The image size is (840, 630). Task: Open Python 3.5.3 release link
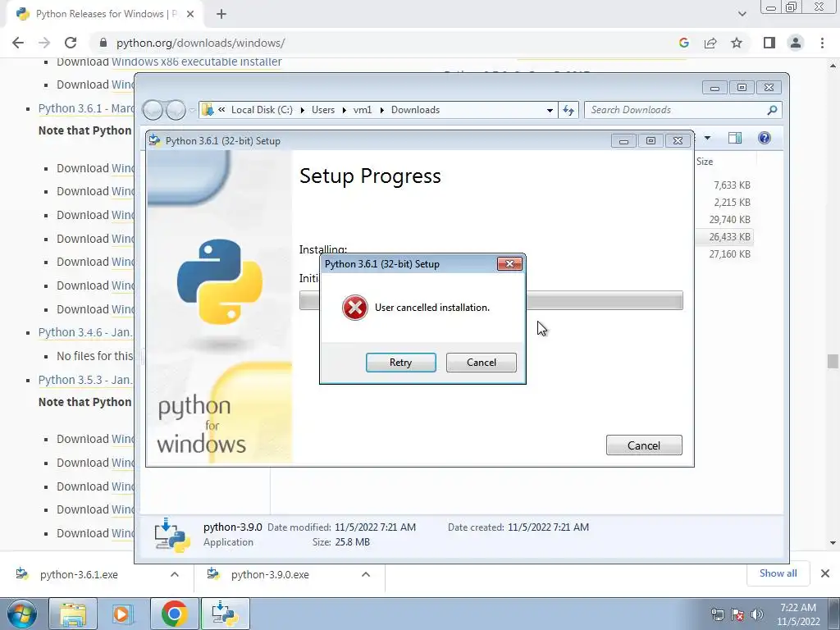tap(84, 380)
